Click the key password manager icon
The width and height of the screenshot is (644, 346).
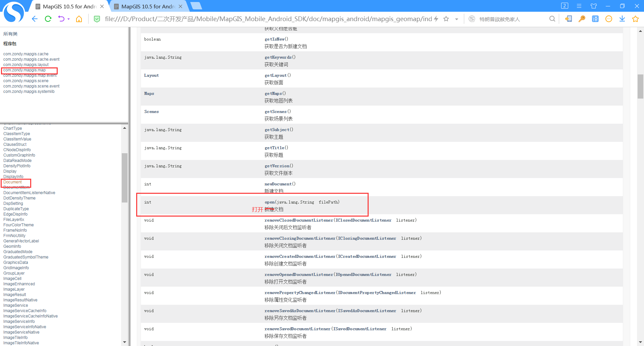582,19
